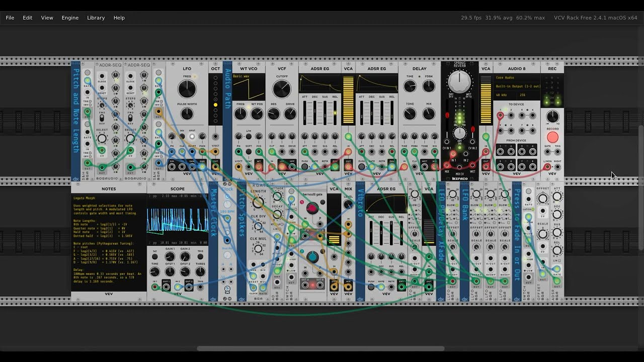The width and height of the screenshot is (644, 362).
Task: Open the Edit menu
Action: pos(28,18)
